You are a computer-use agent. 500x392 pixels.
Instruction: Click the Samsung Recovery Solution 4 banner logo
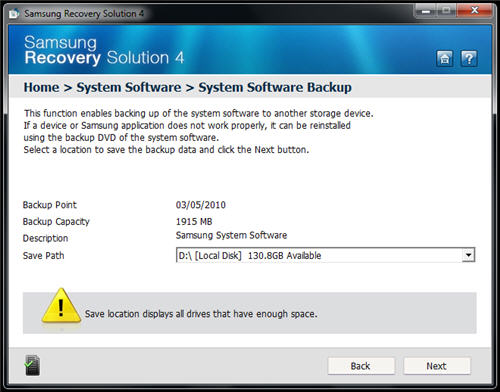104,50
